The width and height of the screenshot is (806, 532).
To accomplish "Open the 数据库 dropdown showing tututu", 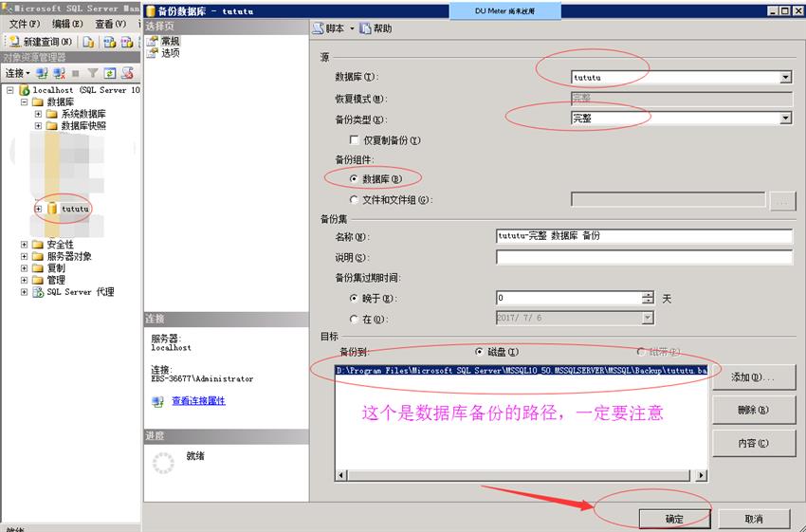I will click(x=785, y=78).
